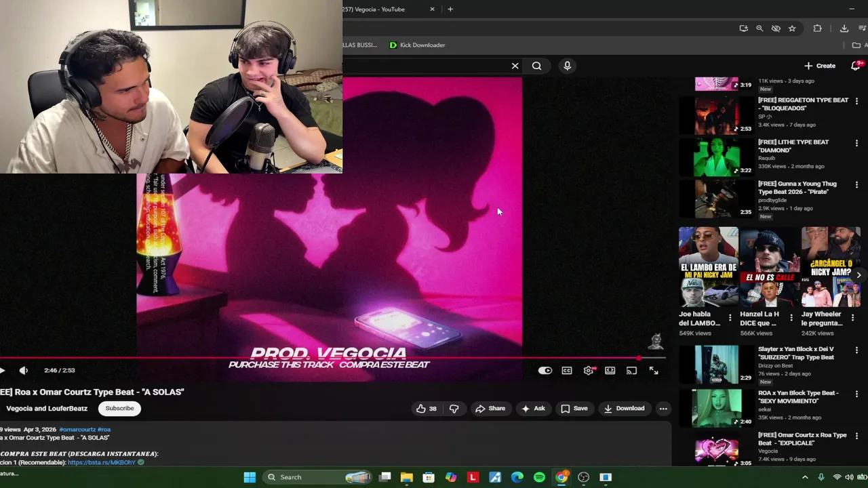This screenshot has width=868, height=488.
Task: Open options for "SUBZERO" video
Action: (856, 350)
